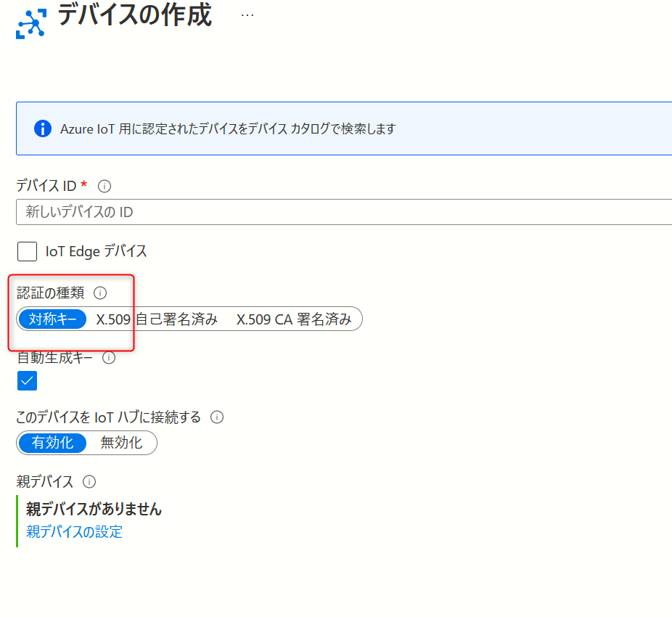This screenshot has width=672, height=617.
Task: Click the IoT Edge デバイス label
Action: pos(96,251)
